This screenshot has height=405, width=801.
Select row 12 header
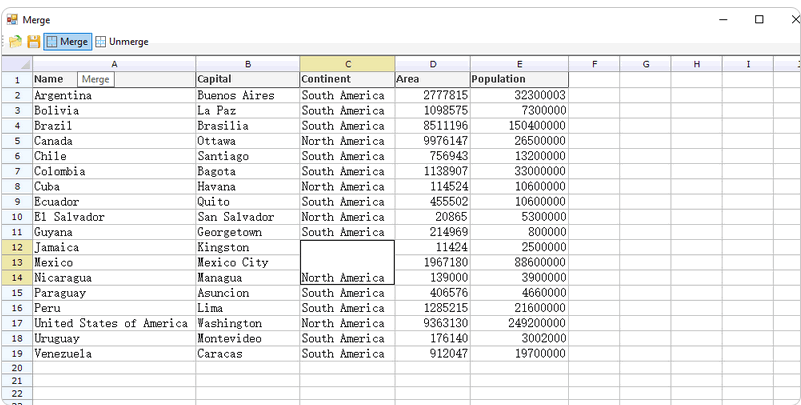tap(17, 247)
